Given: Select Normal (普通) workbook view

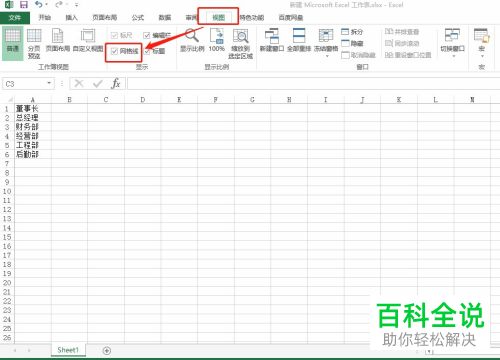Looking at the screenshot, I should (x=13, y=43).
